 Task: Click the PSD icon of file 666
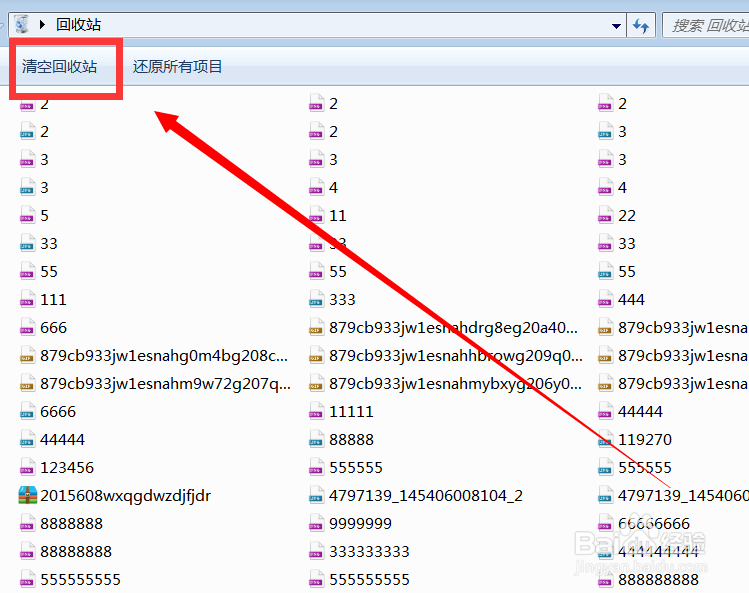(x=27, y=328)
